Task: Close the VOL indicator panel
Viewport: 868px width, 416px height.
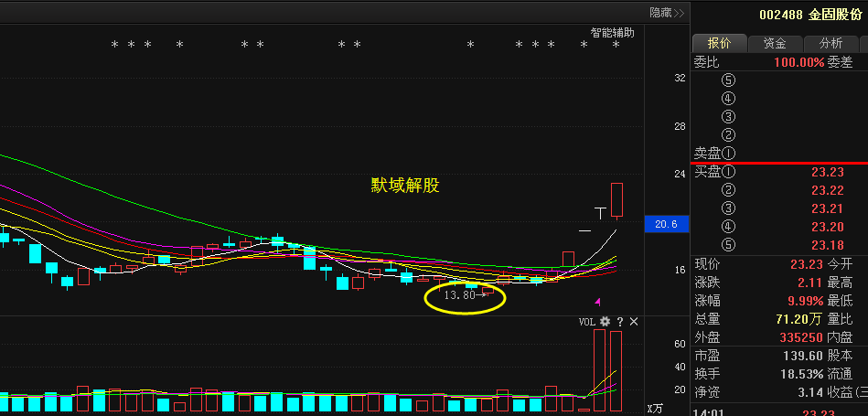Action: 635,322
